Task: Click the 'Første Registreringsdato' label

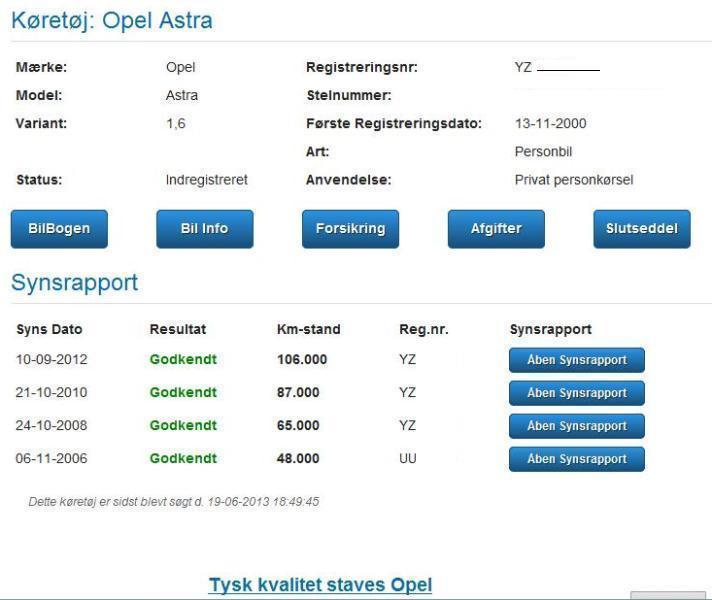Action: [x=394, y=124]
